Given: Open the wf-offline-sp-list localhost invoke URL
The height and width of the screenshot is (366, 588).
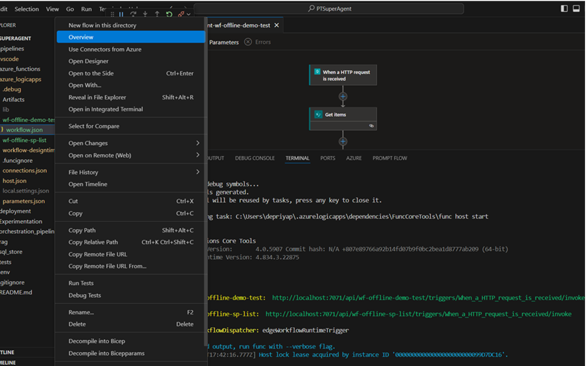Looking at the screenshot, I should (418, 314).
